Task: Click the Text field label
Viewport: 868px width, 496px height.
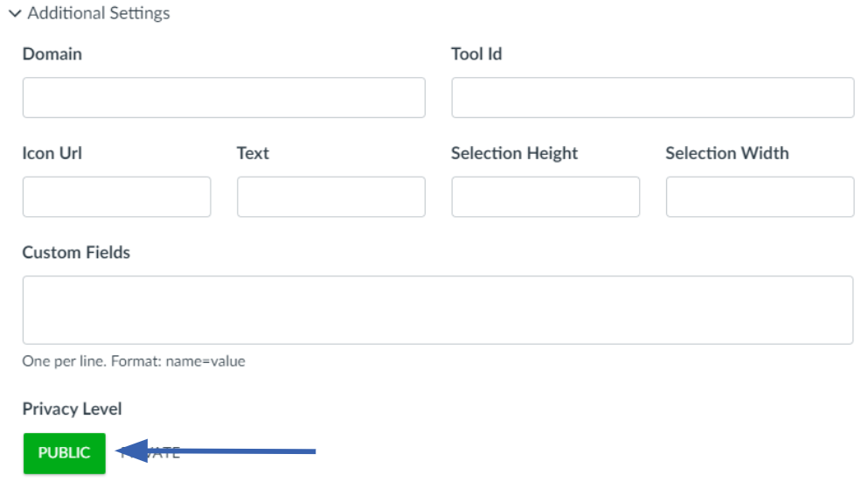Action: 253,153
